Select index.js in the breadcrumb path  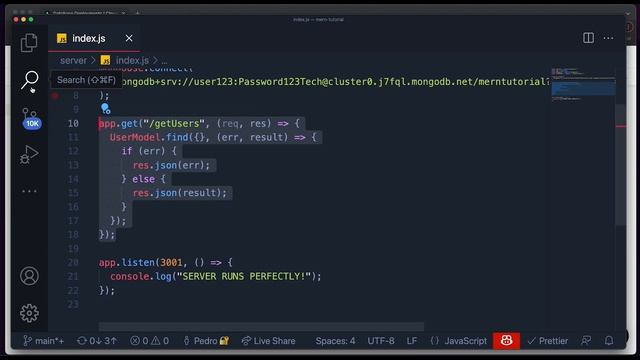132,60
